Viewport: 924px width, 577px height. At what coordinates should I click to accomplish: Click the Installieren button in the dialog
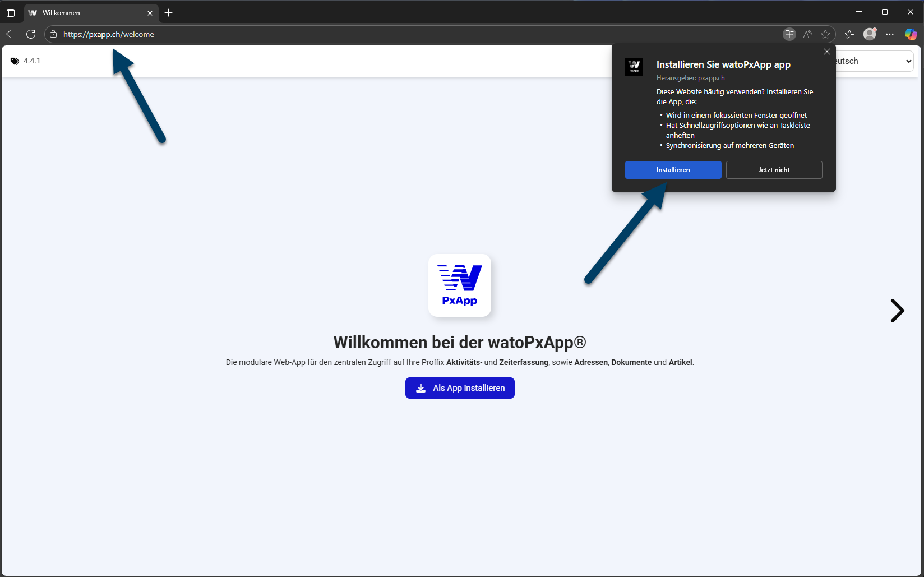click(x=672, y=169)
